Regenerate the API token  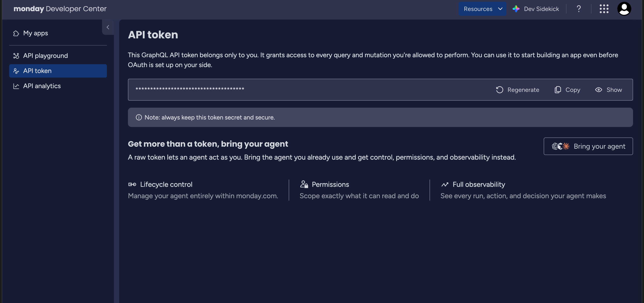click(517, 90)
